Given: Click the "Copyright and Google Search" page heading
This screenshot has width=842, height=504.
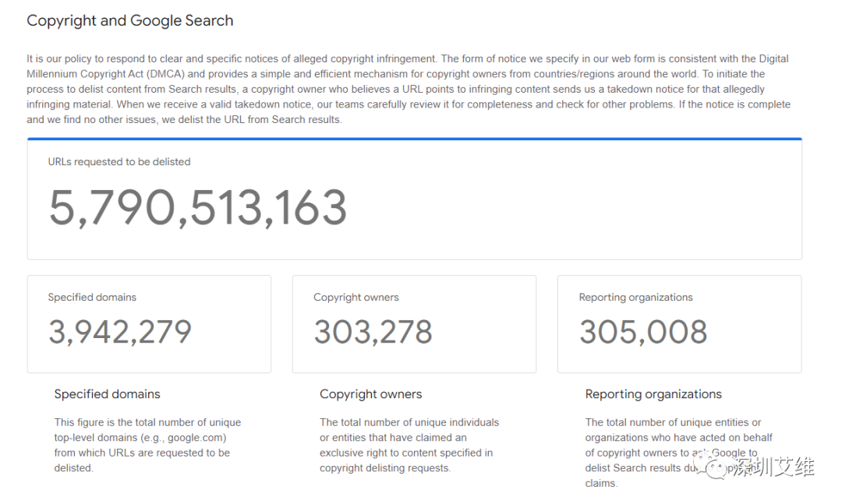Looking at the screenshot, I should [x=130, y=20].
